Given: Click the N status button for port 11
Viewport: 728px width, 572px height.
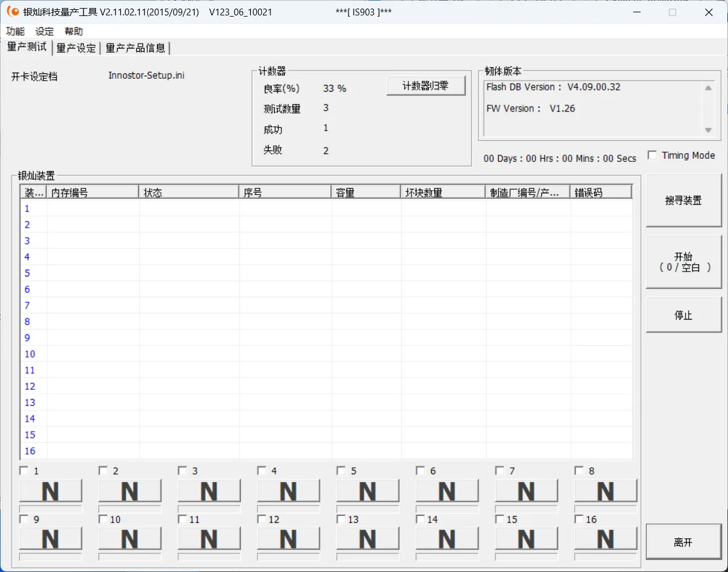Looking at the screenshot, I should (209, 539).
